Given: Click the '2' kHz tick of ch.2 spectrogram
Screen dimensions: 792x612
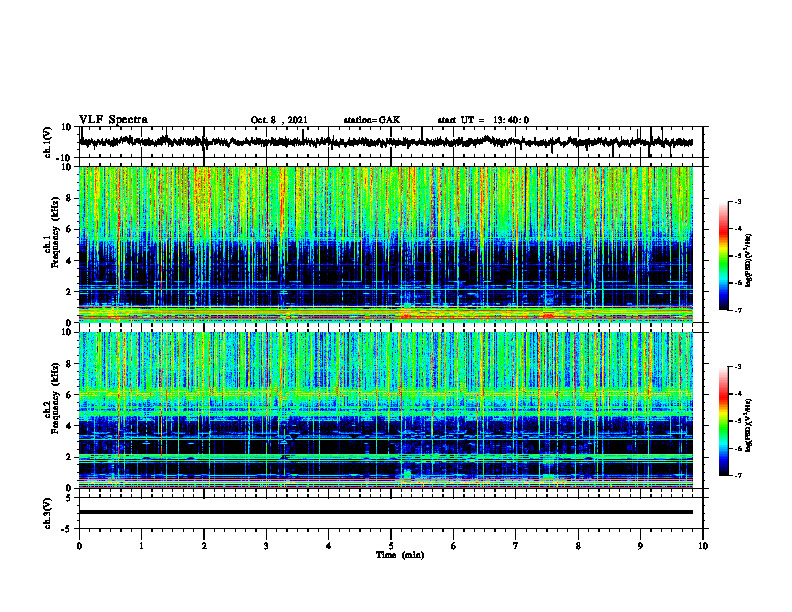Looking at the screenshot, I should click(69, 457).
